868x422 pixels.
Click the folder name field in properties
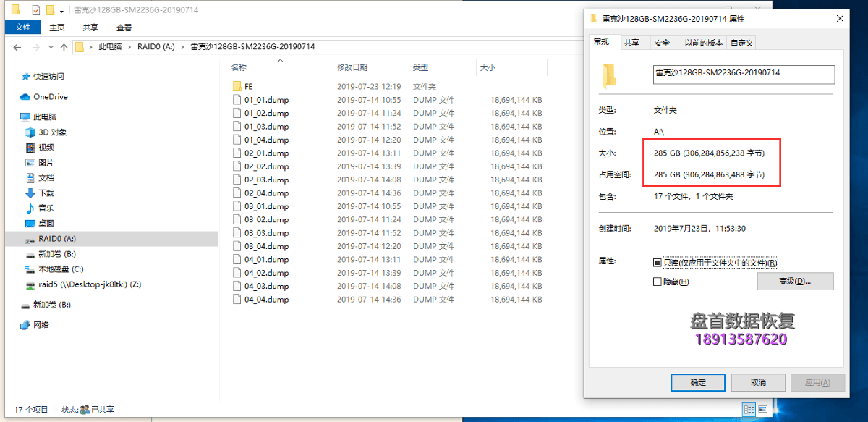(744, 75)
